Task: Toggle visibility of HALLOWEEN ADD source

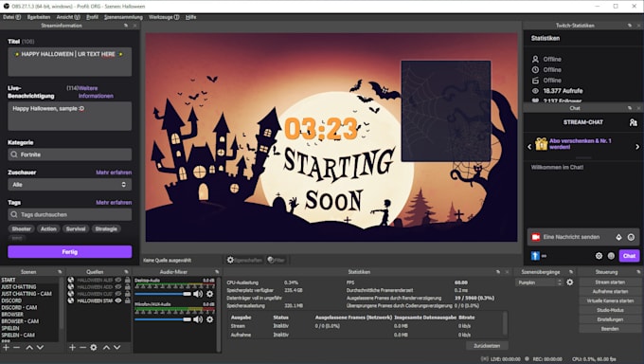Action: [x=118, y=286]
